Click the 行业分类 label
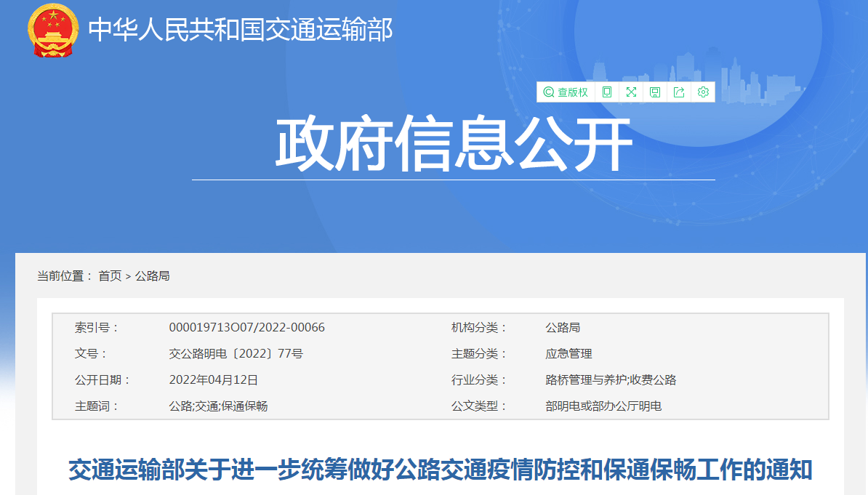Screen dimensions: 868x495 point(479,380)
